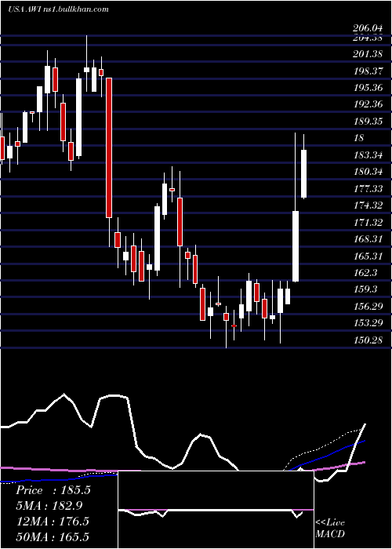The height and width of the screenshot is (549, 392).
Task: Click the 153.29 price axis label
Action: pos(368,323)
